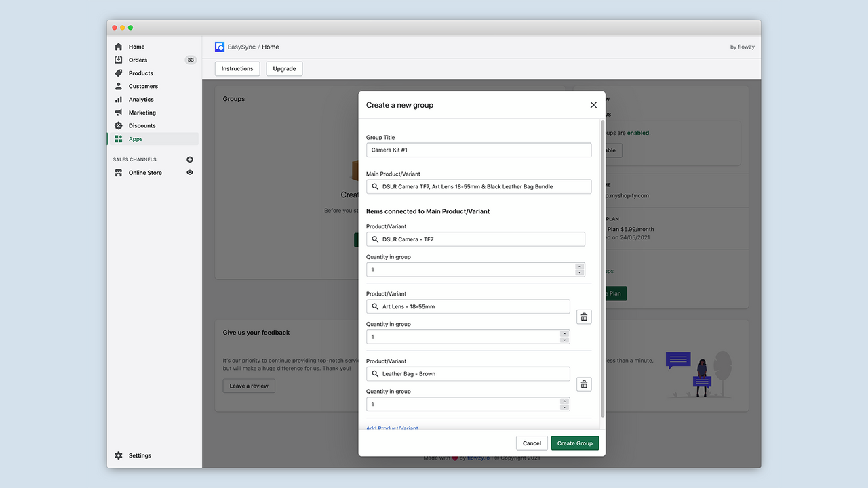This screenshot has height=488, width=868.
Task: Remove Leather Bag using its trash icon
Action: click(x=584, y=384)
